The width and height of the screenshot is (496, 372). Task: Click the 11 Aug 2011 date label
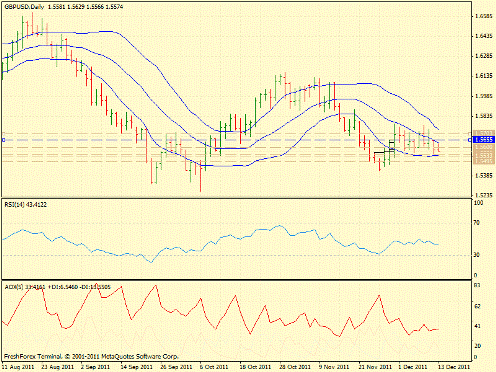[18, 367]
